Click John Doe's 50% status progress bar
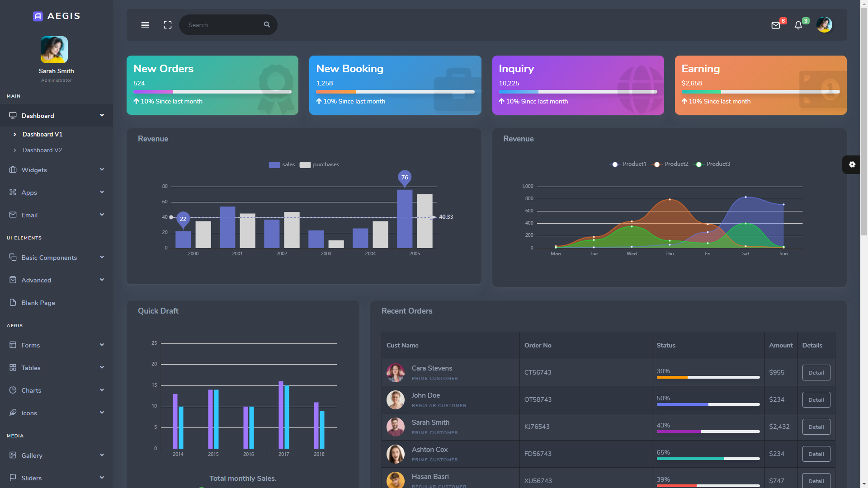The height and width of the screenshot is (488, 868). pyautogui.click(x=708, y=404)
